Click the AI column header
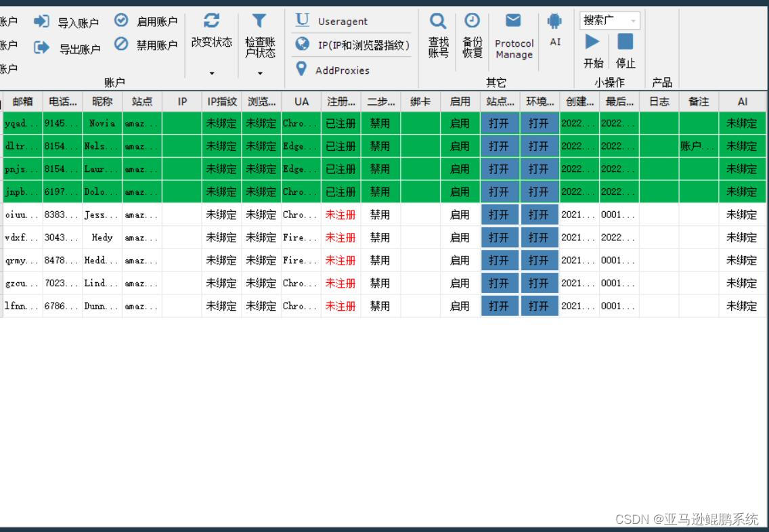 743,102
